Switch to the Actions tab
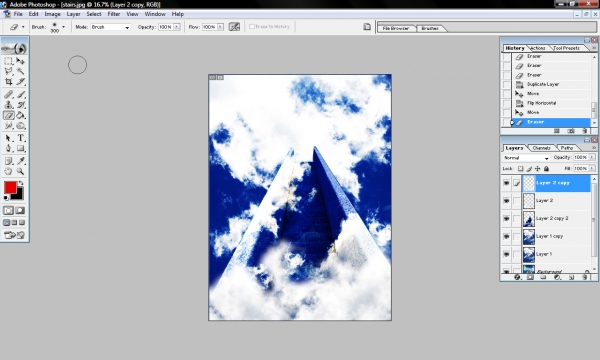This screenshot has width=600, height=360. click(x=538, y=48)
